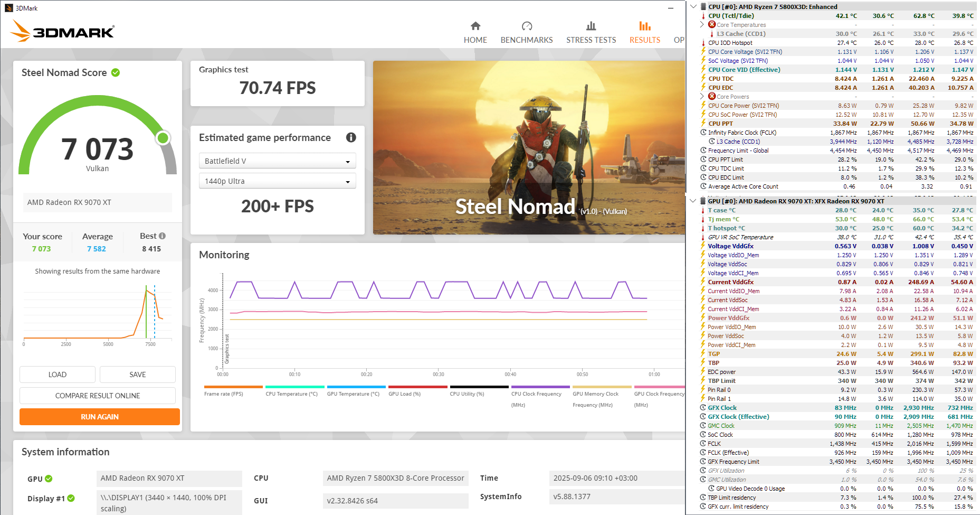This screenshot has width=980, height=515.
Task: Click the lightning icon for Voltage VddGfx
Action: pyautogui.click(x=703, y=246)
